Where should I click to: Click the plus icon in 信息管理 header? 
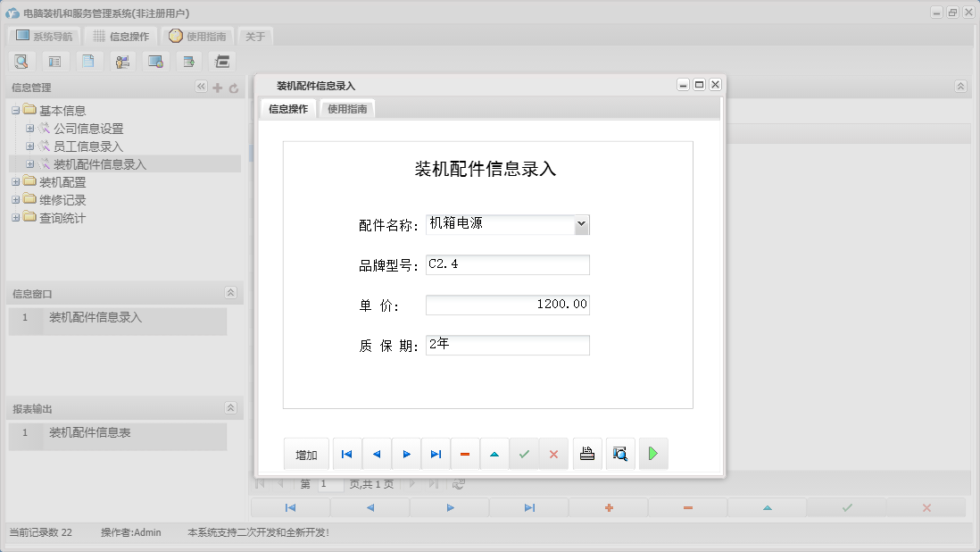pyautogui.click(x=218, y=87)
